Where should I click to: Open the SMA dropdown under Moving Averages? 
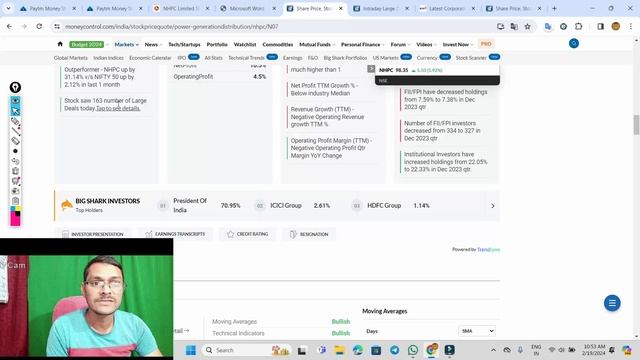tap(477, 331)
